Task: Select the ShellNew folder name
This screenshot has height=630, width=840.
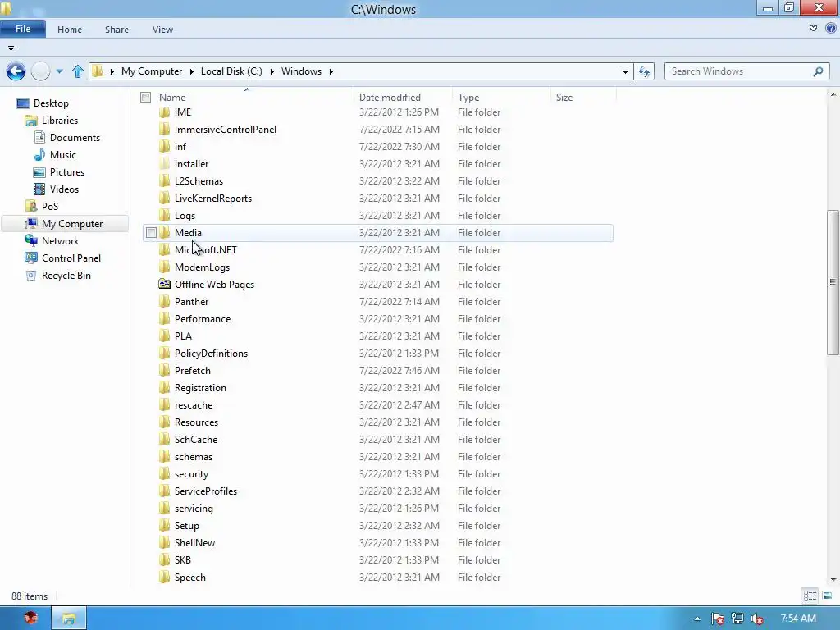Action: [x=194, y=543]
